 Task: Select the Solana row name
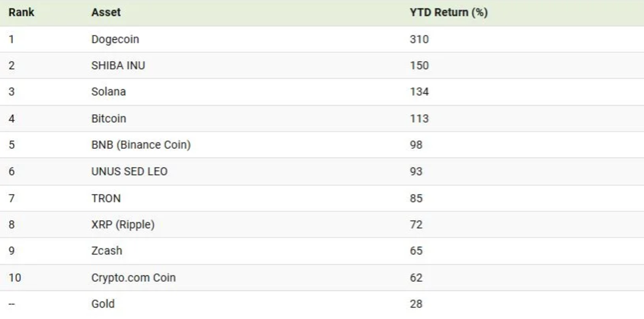coord(109,92)
